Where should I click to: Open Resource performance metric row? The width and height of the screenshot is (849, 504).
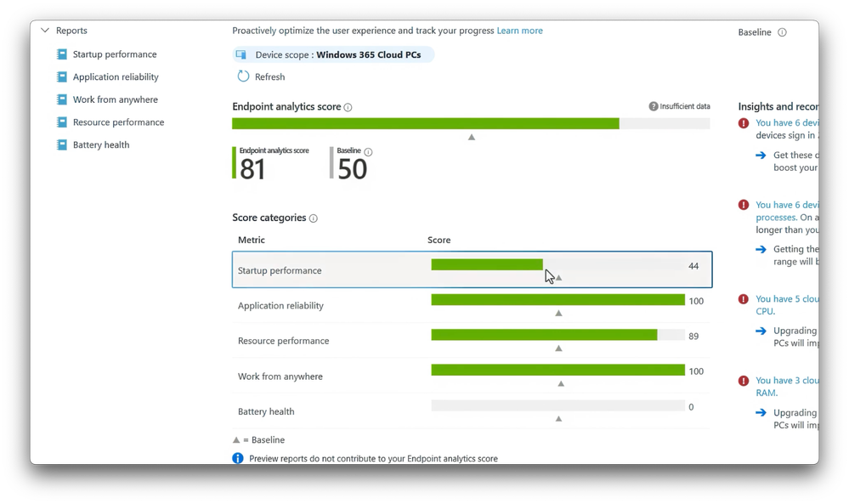coord(473,341)
